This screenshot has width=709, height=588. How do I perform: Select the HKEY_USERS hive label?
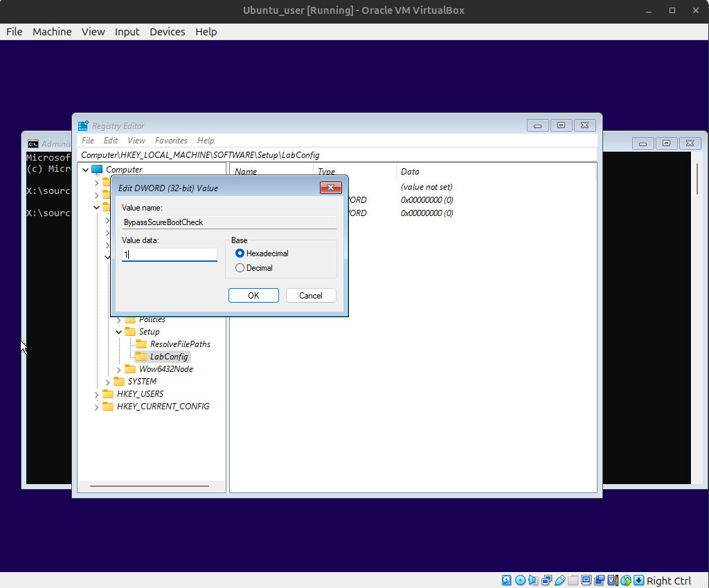click(140, 394)
